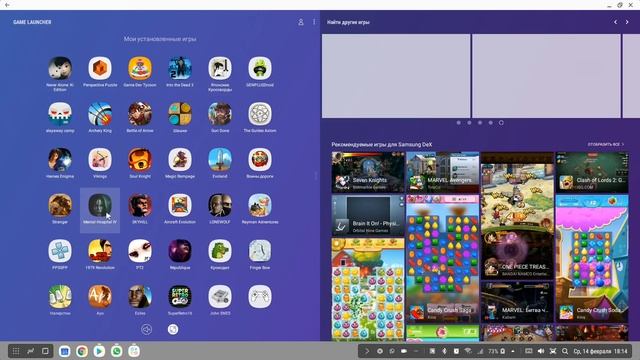
Task: Open The Golden Atom app
Action: pyautogui.click(x=260, y=114)
